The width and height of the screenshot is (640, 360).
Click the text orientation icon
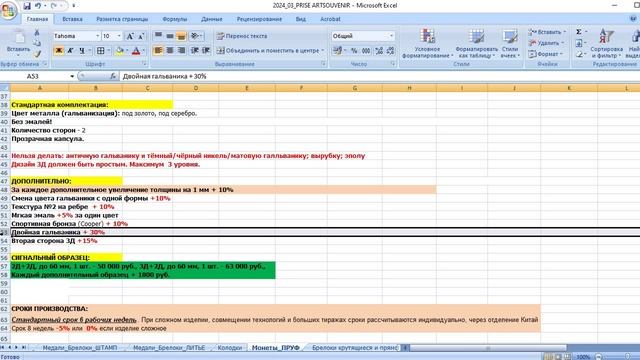click(196, 36)
